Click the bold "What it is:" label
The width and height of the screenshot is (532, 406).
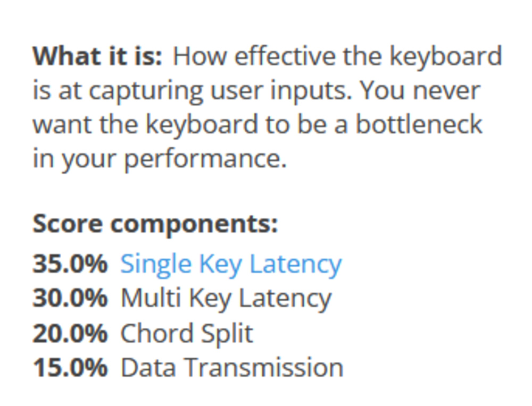pos(97,56)
